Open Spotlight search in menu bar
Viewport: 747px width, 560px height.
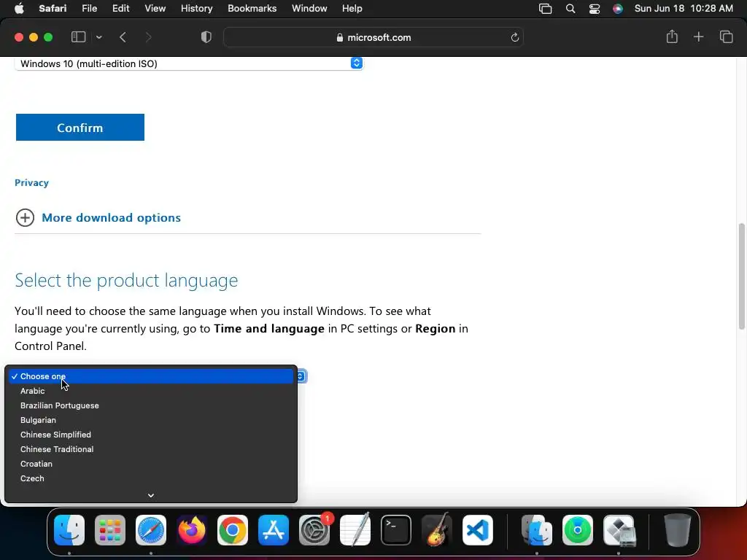(x=570, y=9)
